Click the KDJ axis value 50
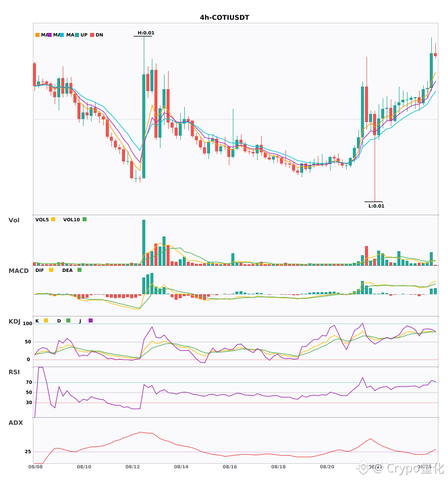448x481 pixels. pos(28,342)
